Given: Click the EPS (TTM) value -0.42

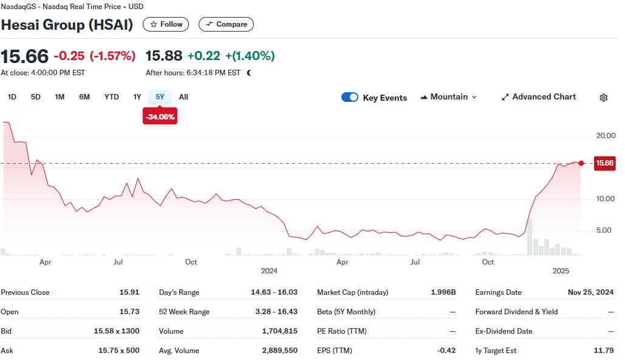Looking at the screenshot, I should click(x=446, y=351).
